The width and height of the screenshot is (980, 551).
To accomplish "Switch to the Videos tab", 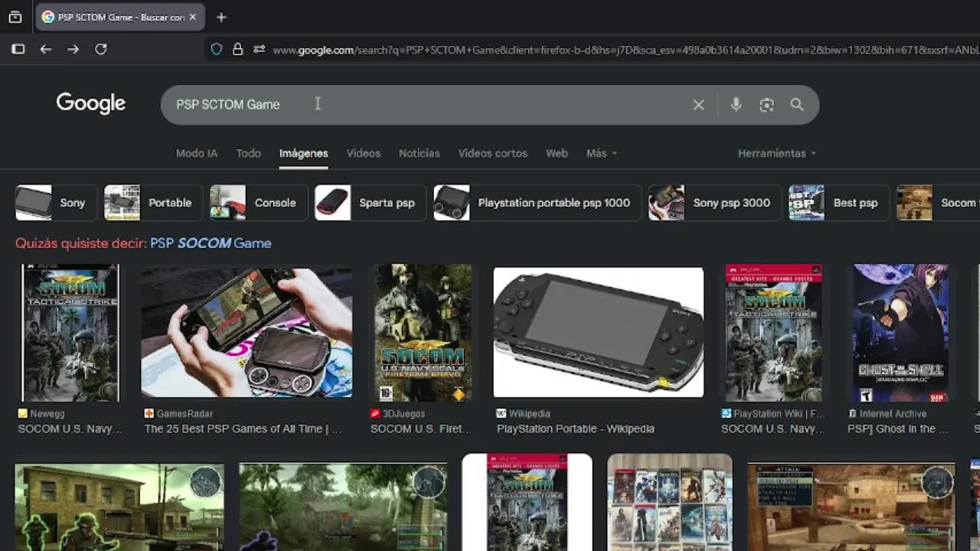I will pos(363,153).
